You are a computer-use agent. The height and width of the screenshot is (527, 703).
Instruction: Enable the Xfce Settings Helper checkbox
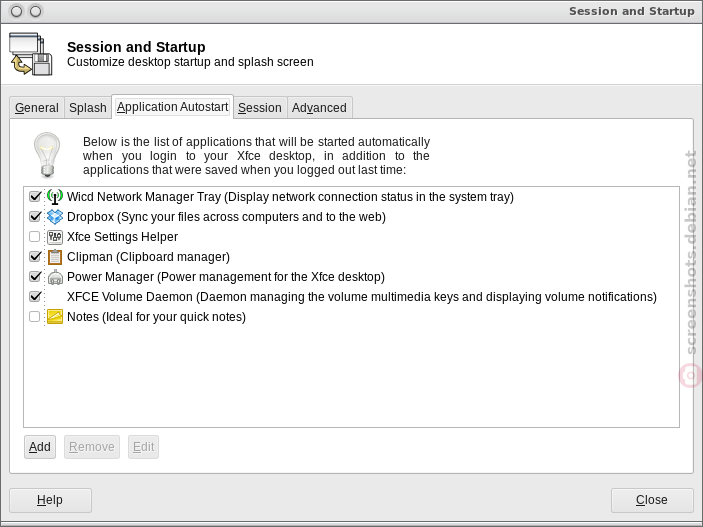tap(35, 236)
